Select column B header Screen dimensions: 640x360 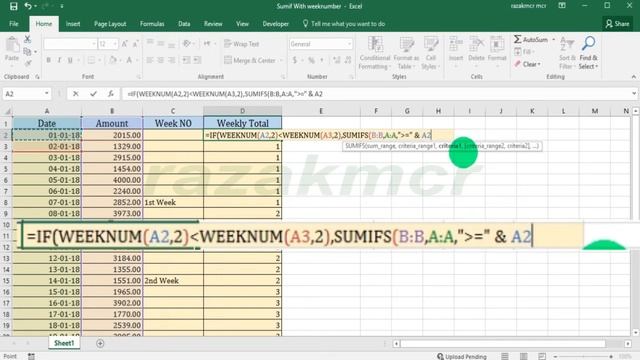pyautogui.click(x=112, y=111)
